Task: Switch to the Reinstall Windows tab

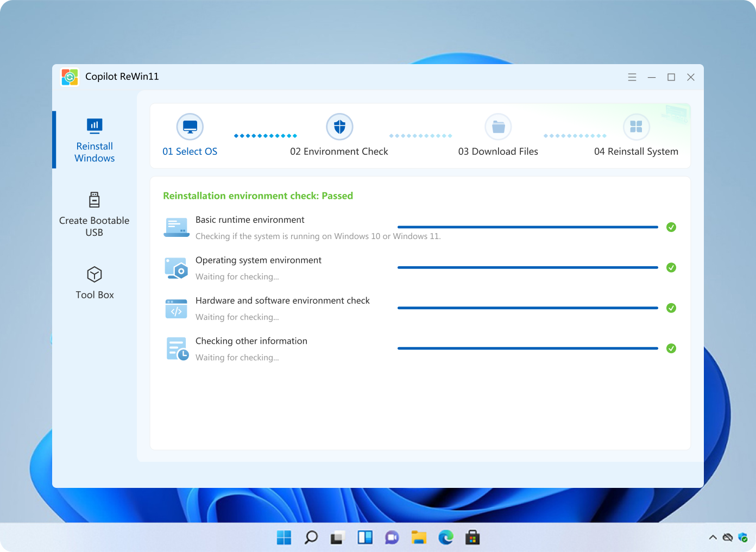Action: point(94,140)
